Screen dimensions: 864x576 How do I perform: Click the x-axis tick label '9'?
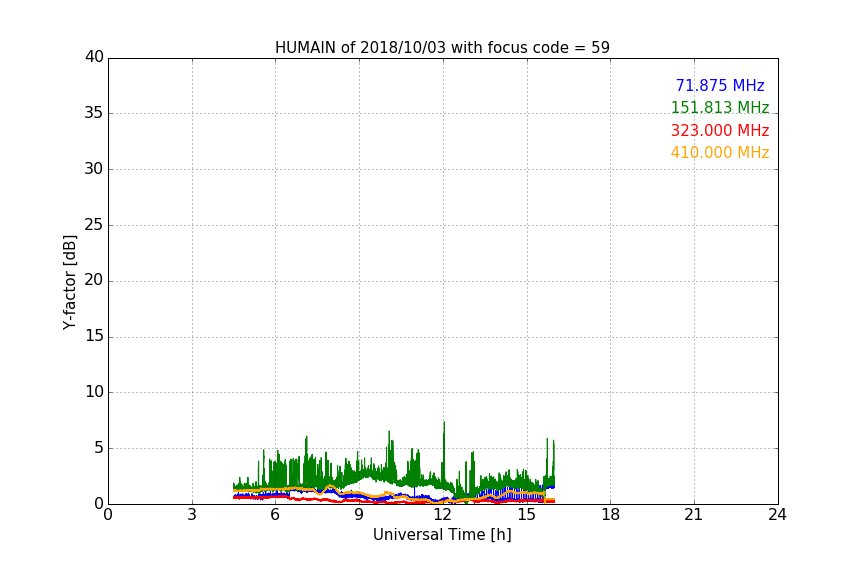(x=359, y=515)
